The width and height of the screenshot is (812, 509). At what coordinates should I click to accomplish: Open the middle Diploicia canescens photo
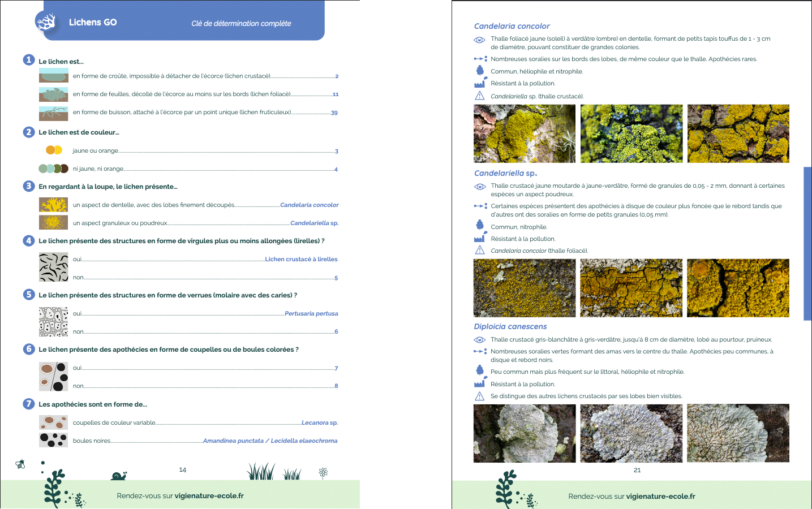(631, 433)
